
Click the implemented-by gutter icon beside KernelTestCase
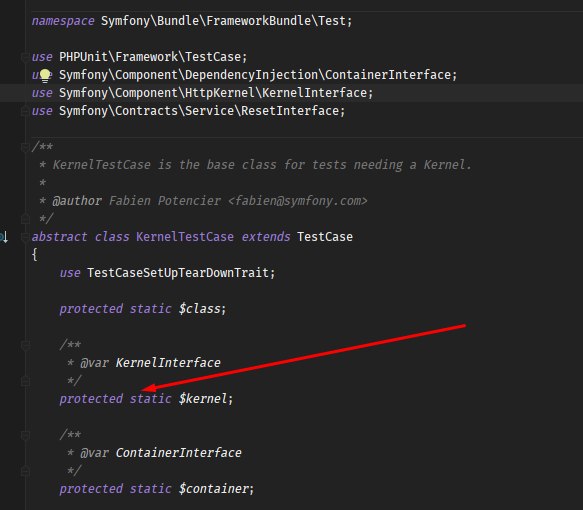tap(4, 236)
